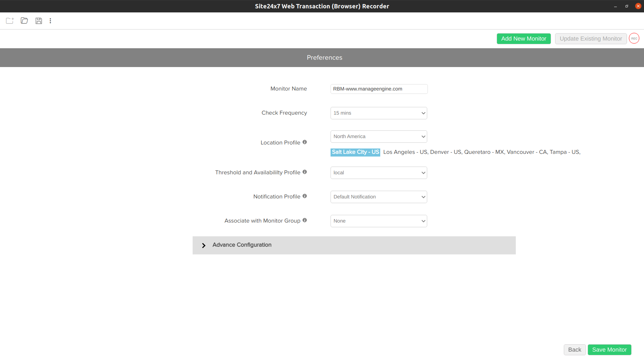View the Location Profile info tooltip
Viewport: 644px width, 362px height.
click(304, 142)
